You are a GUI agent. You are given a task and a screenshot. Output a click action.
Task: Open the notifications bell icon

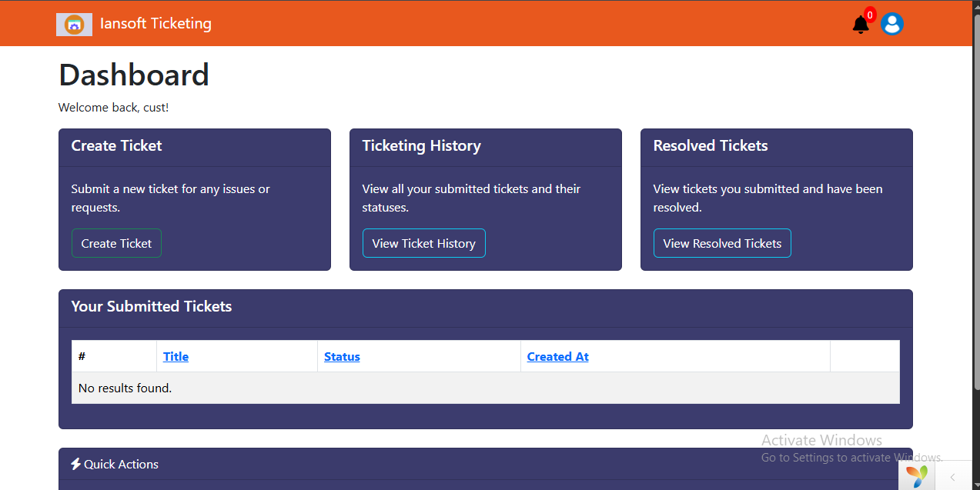[861, 25]
